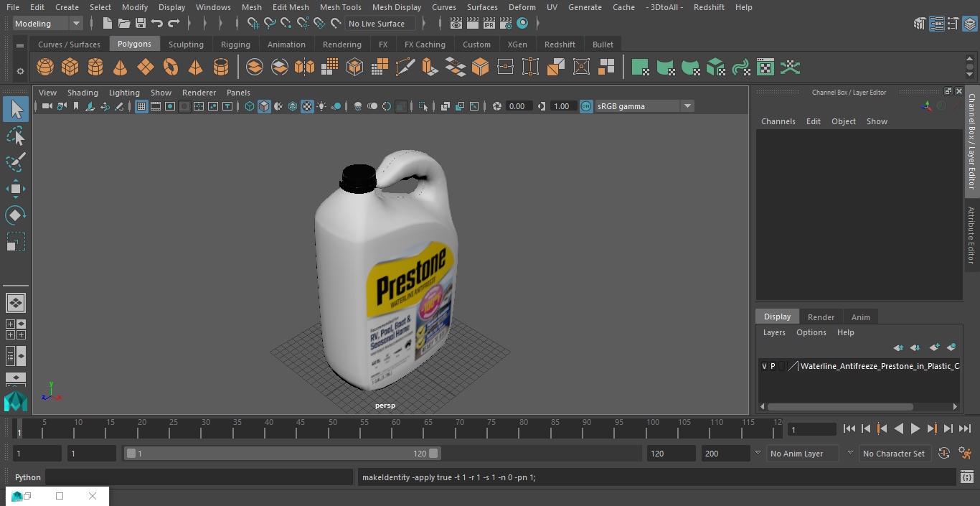Select the Scale tool in the toolbox
980x506 pixels.
[x=15, y=242]
